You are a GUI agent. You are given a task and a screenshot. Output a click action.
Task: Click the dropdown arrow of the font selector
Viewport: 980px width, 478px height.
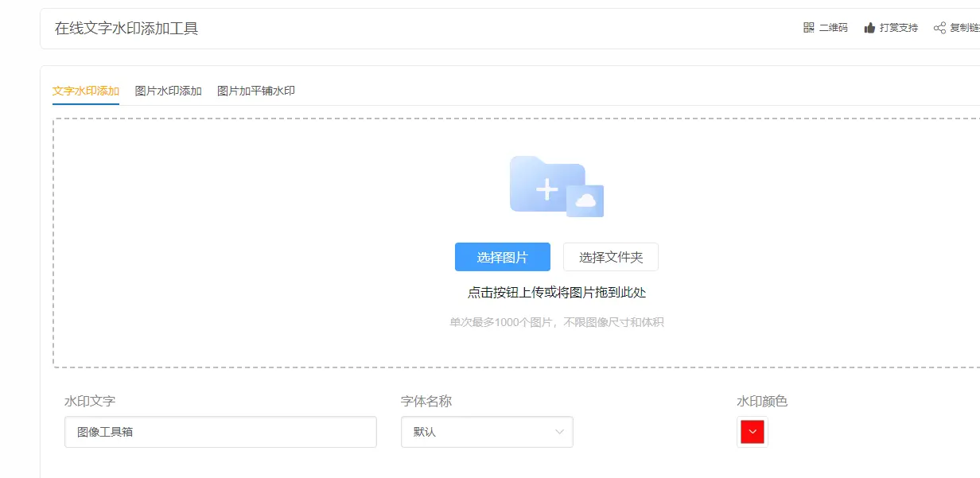(559, 431)
